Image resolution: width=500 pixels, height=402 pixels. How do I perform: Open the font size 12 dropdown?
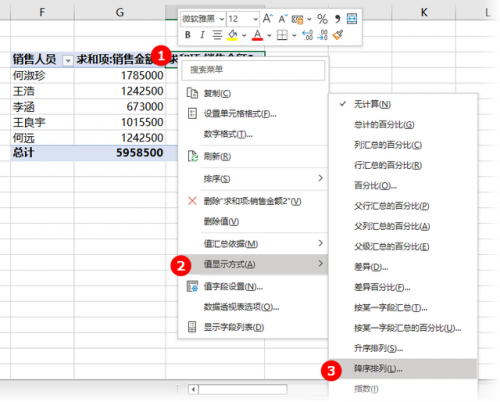(255, 19)
